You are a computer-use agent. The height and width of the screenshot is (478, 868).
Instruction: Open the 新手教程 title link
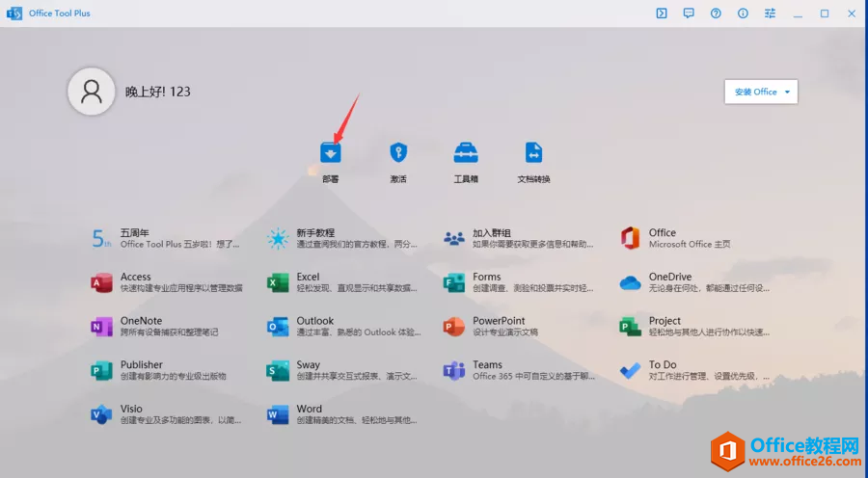[x=315, y=233]
